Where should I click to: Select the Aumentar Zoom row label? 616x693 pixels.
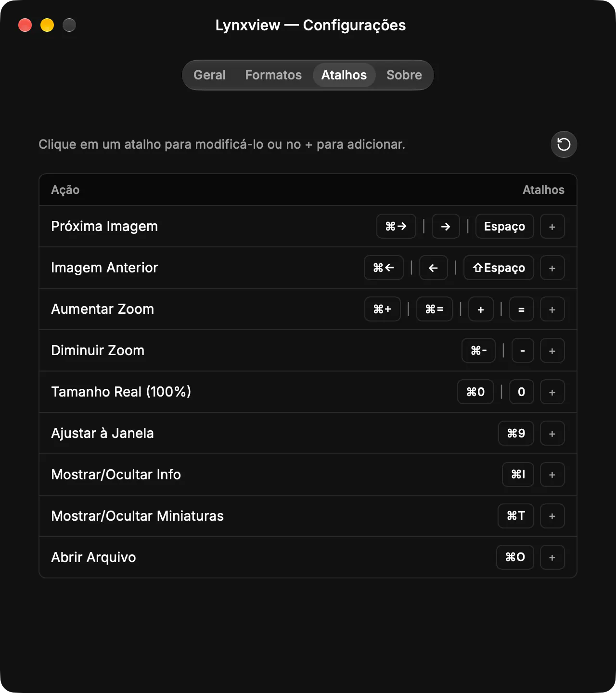click(103, 309)
